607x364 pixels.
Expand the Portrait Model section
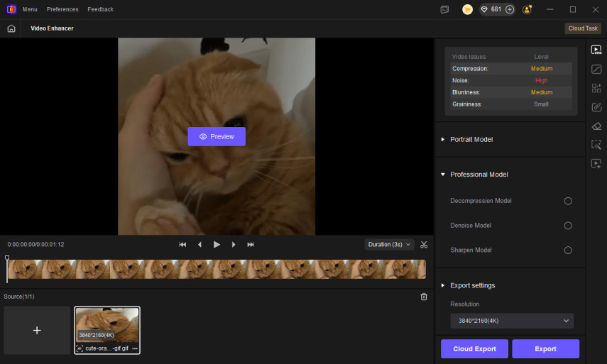(x=443, y=139)
